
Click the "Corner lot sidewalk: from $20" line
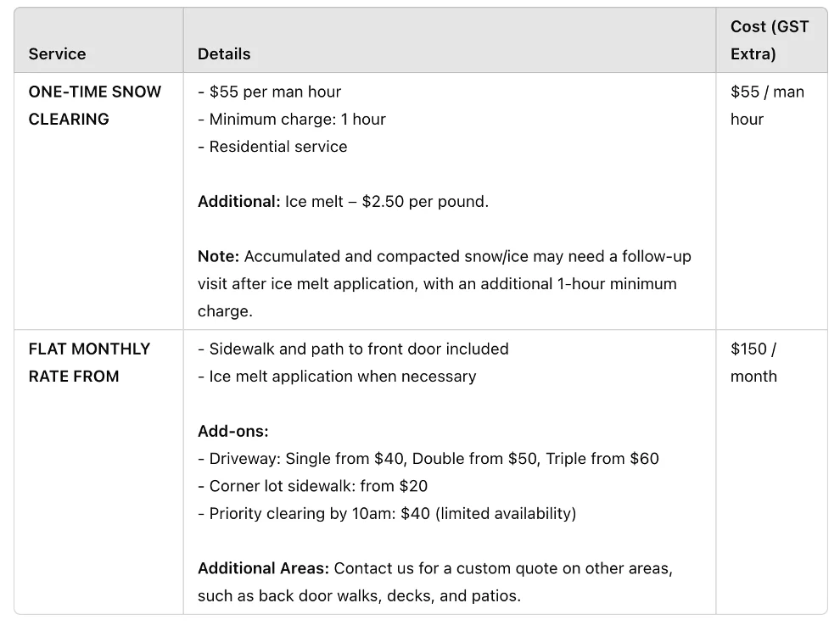[x=312, y=486]
